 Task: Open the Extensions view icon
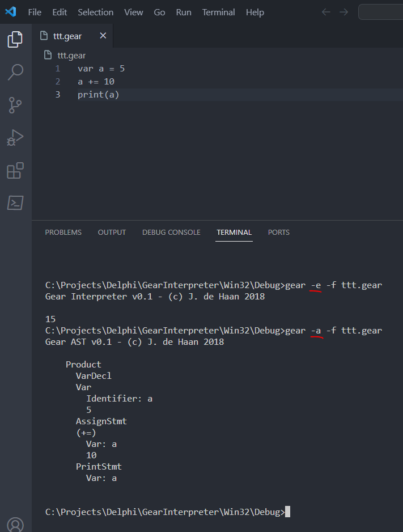(15, 170)
